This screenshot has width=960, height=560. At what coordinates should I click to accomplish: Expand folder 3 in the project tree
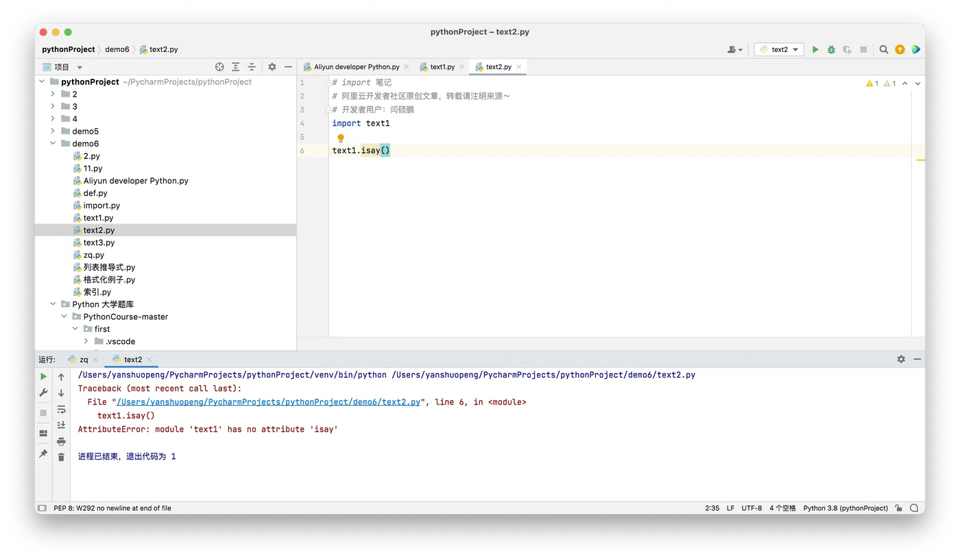(x=53, y=106)
